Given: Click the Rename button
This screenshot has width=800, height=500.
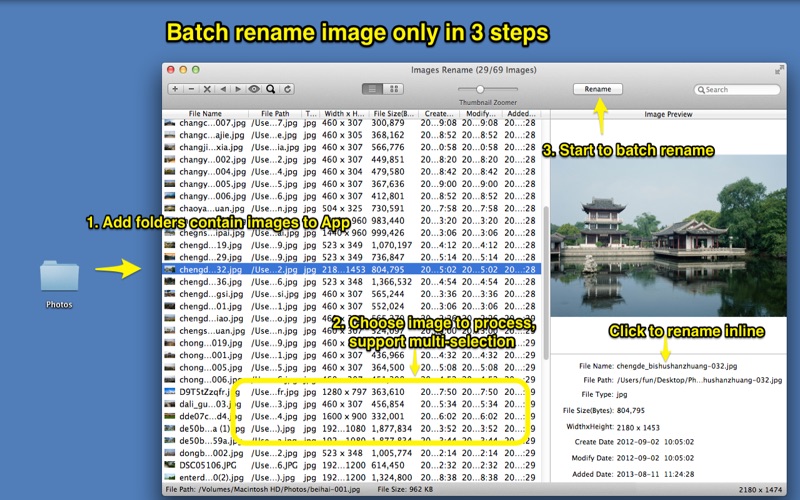Looking at the screenshot, I should pos(598,89).
